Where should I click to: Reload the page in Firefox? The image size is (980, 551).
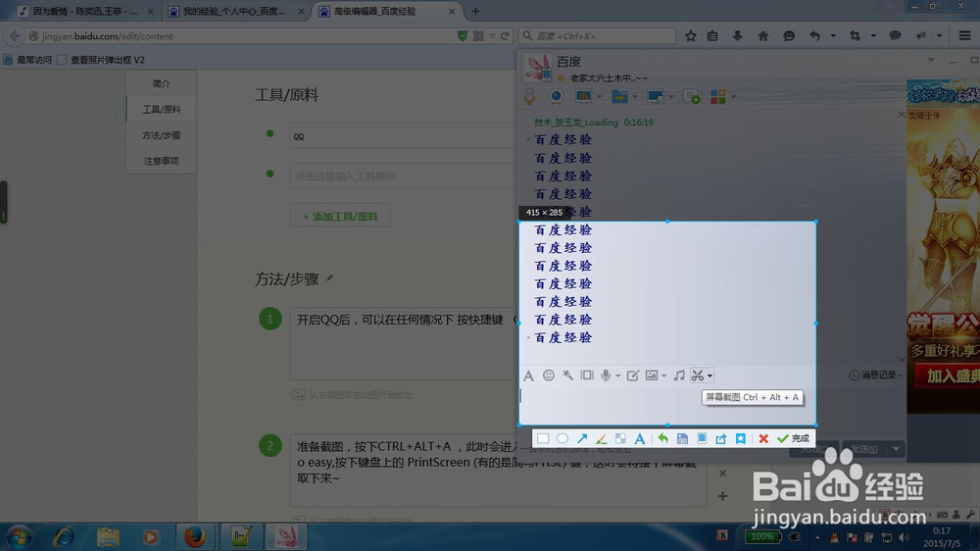[505, 36]
